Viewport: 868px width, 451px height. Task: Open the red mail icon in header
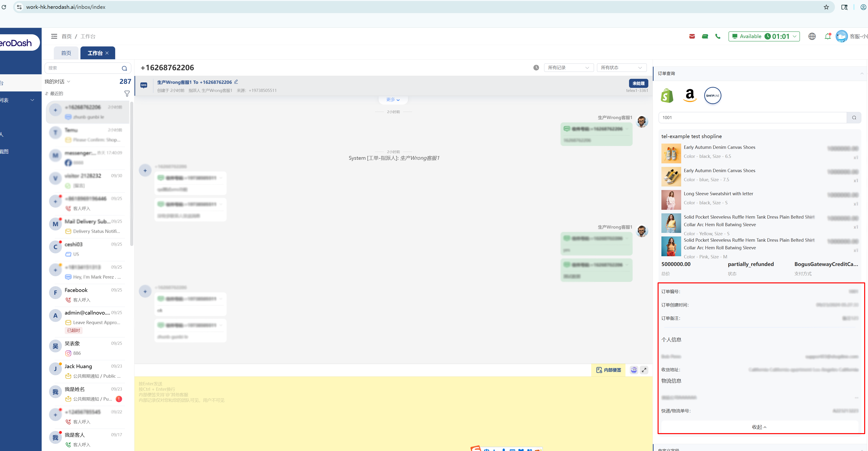[x=692, y=36]
